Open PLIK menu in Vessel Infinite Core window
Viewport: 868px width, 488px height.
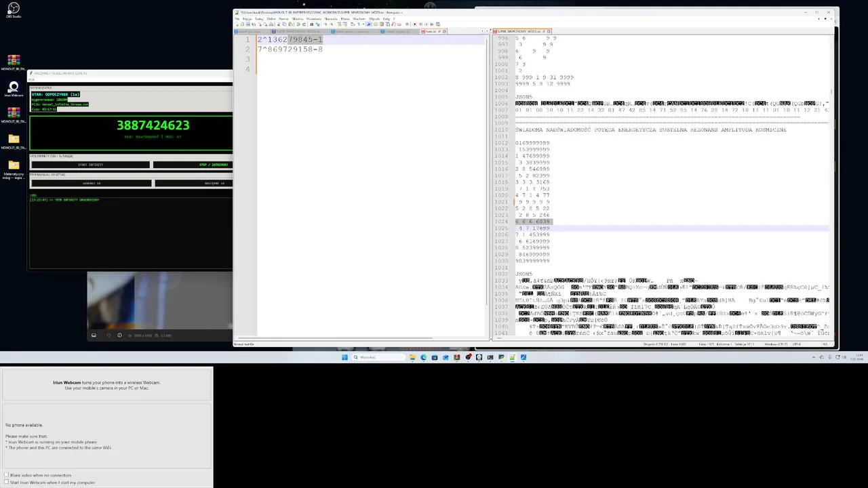(x=31, y=79)
